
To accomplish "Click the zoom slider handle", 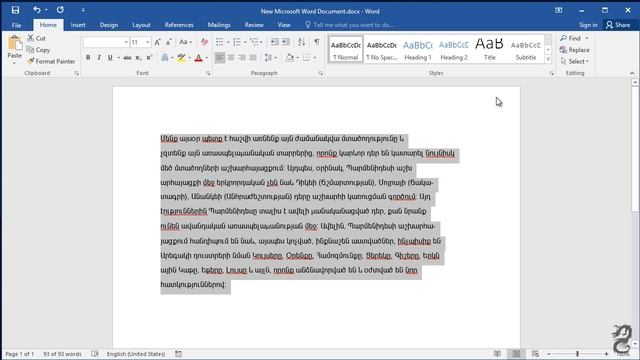I will (577, 354).
